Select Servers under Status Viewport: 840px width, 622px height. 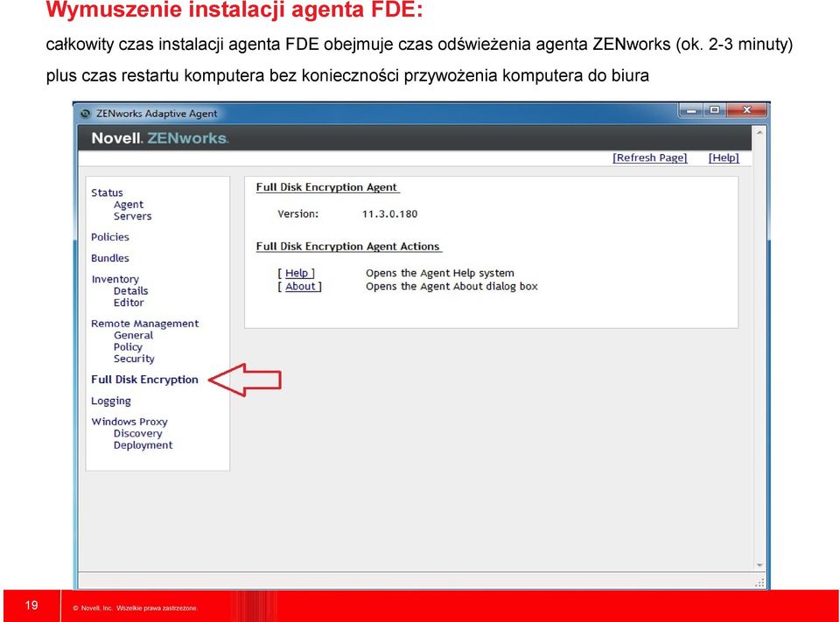132,216
